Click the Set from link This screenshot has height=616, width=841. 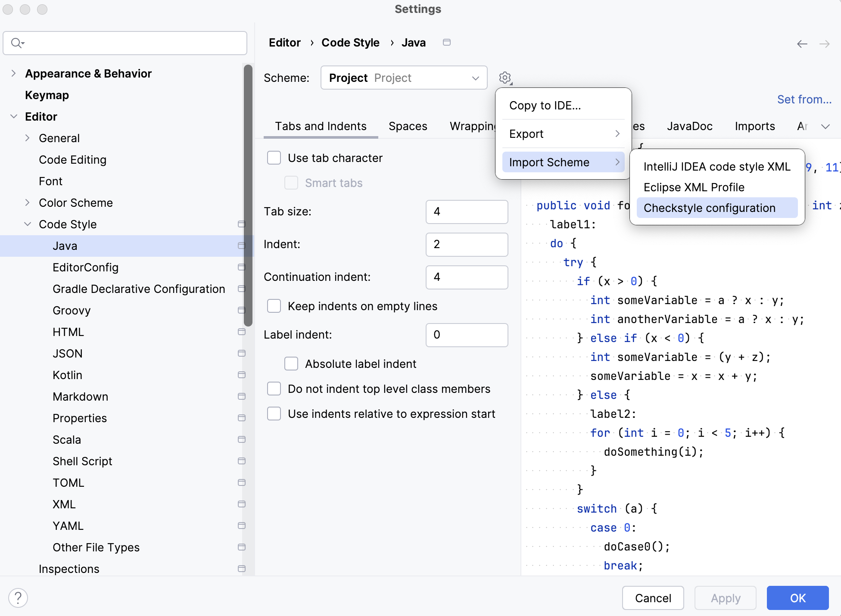tap(804, 99)
